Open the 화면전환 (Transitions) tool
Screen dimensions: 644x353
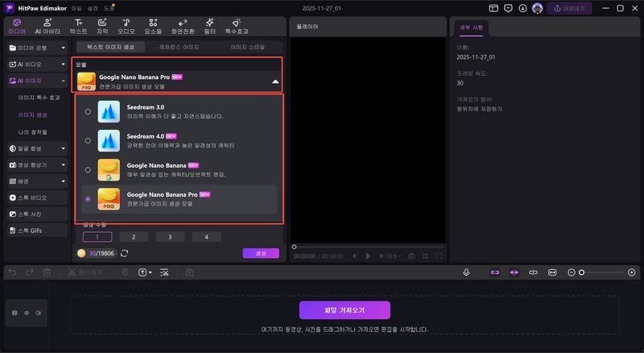183,27
